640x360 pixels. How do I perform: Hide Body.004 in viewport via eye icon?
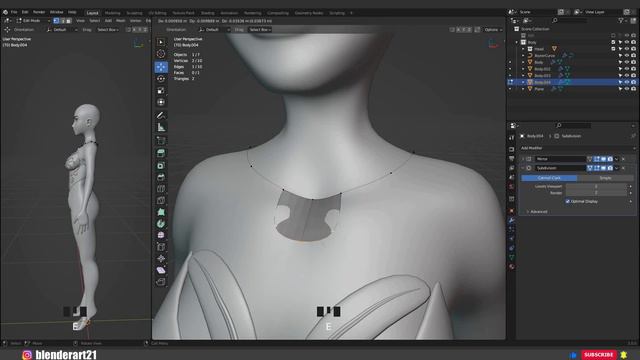627,82
